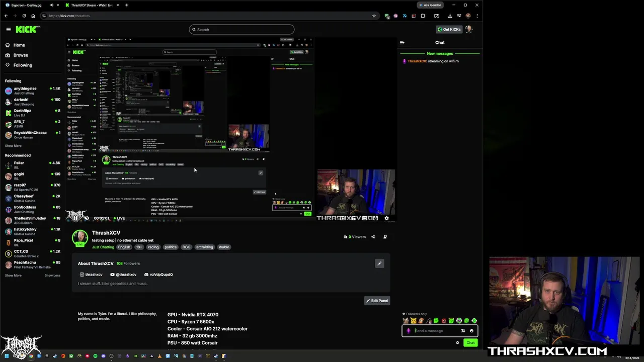Image resolution: width=644 pixels, height=362 pixels.
Task: Select the diablo tag
Action: (224, 247)
